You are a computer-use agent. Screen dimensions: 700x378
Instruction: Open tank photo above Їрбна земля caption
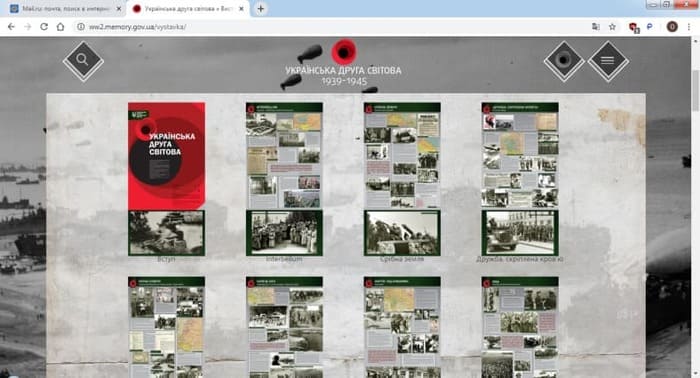[402, 233]
